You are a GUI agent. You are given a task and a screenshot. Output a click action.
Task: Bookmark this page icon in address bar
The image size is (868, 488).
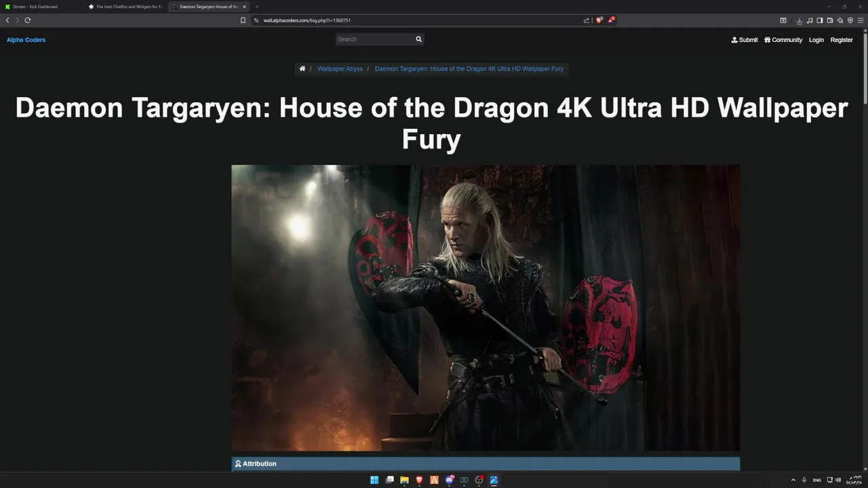(x=243, y=20)
